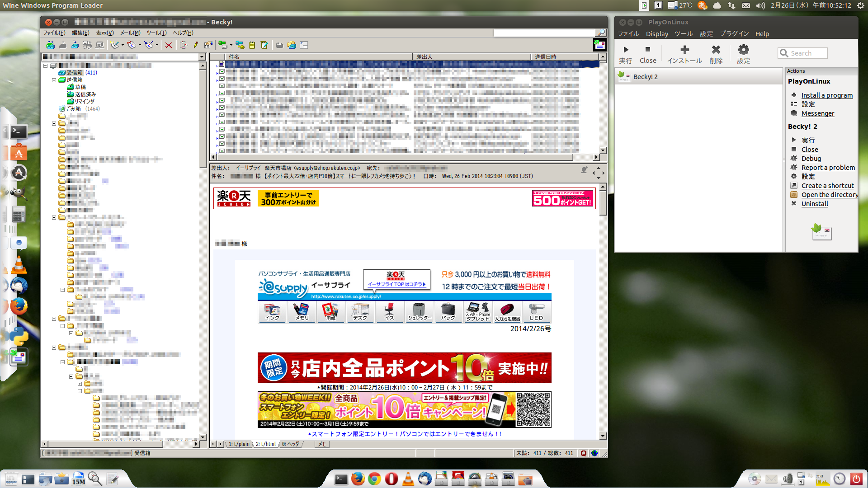Viewport: 868px width, 488px height.
Task: Click the yellow pencil marker icon
Action: click(196, 45)
